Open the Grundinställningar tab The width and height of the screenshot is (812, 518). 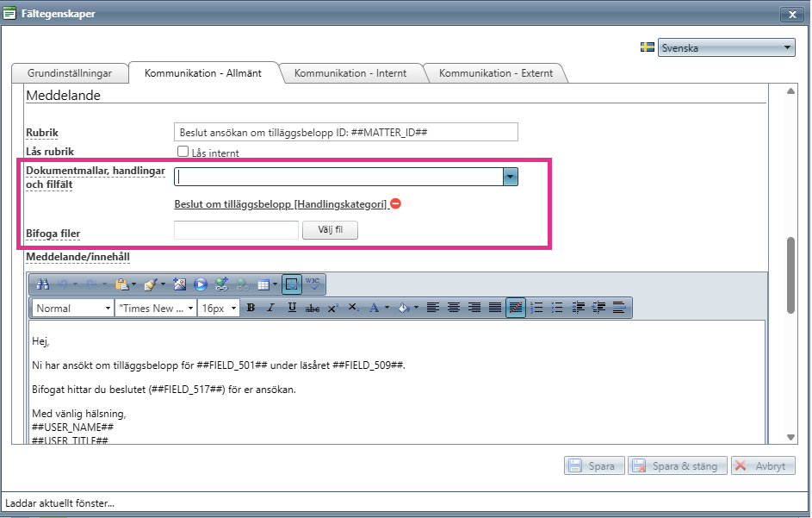pos(70,73)
